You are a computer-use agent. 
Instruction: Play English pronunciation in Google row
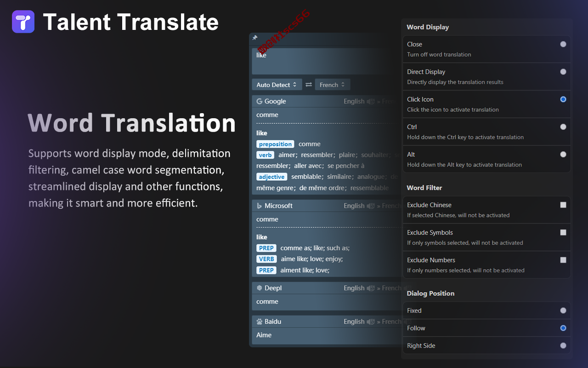tap(371, 101)
